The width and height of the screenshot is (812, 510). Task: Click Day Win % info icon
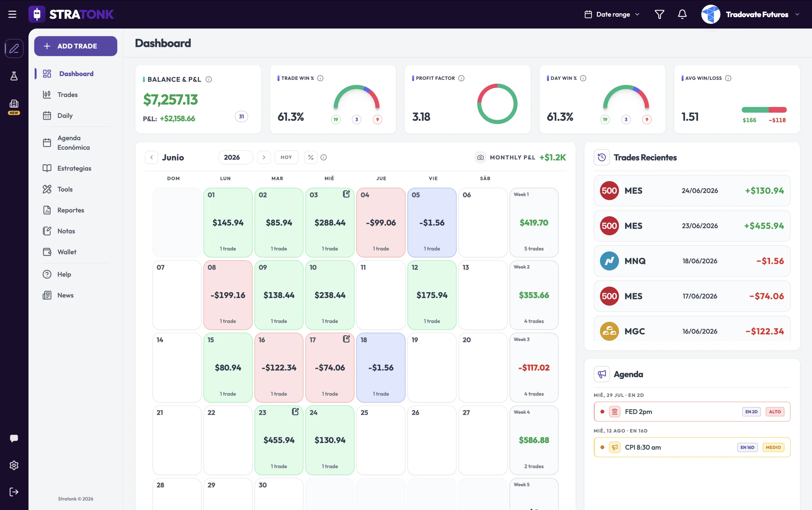point(583,78)
